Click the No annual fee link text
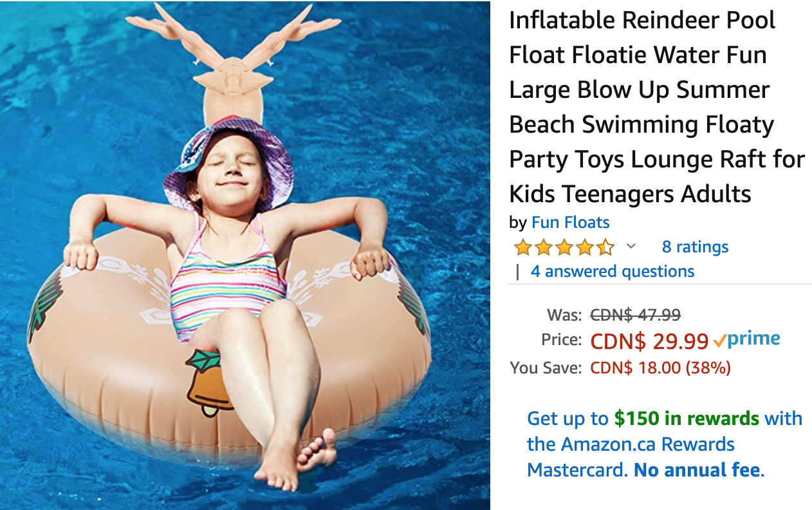The width and height of the screenshot is (812, 510). pyautogui.click(x=697, y=470)
